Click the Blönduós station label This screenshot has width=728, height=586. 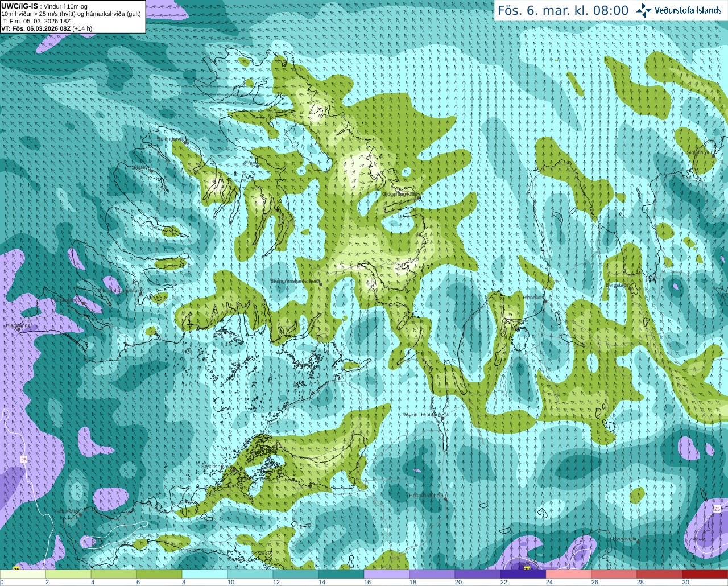pyautogui.click(x=533, y=298)
